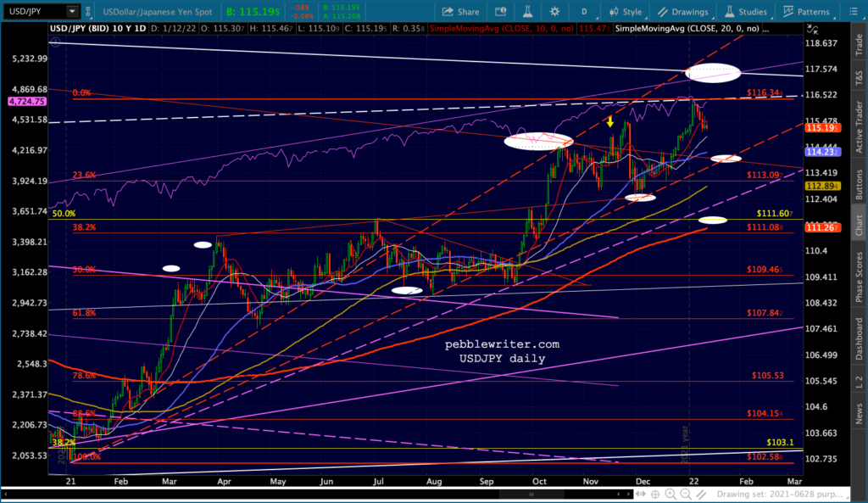Viewport: 868px width, 503px height.
Task: Click the quick chart icon beside Share
Action: coord(501,12)
